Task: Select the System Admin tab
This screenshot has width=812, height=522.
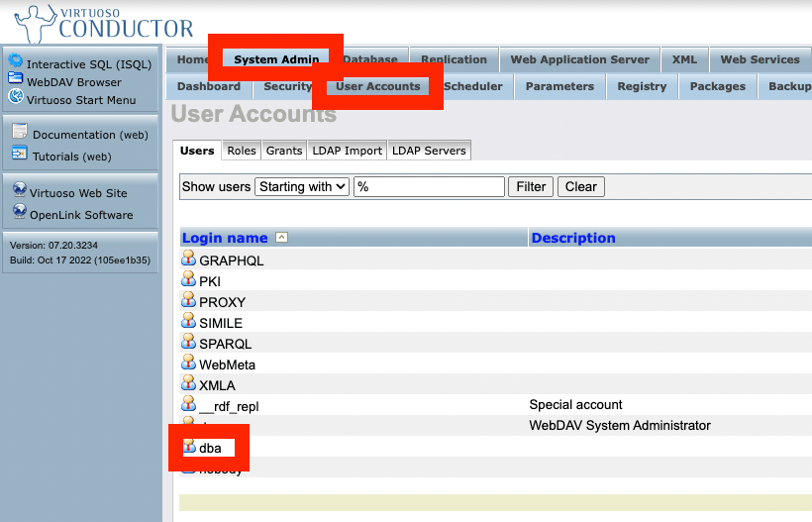Action: [x=276, y=59]
